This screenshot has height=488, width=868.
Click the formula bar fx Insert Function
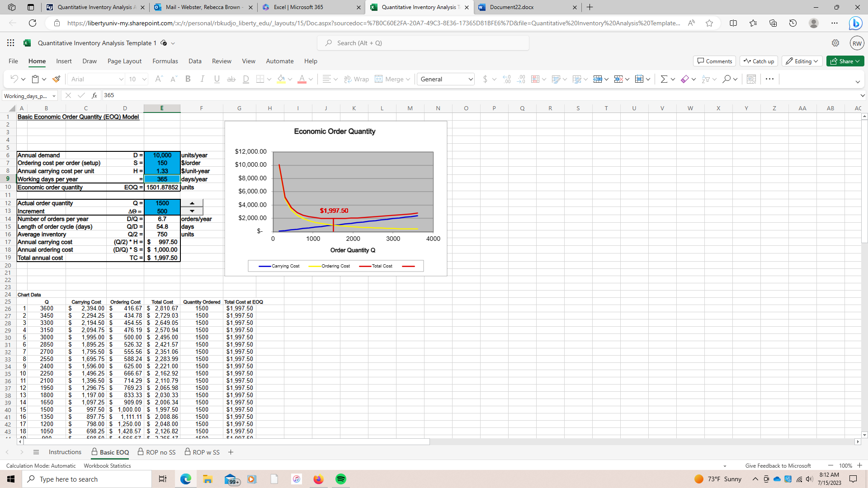94,95
